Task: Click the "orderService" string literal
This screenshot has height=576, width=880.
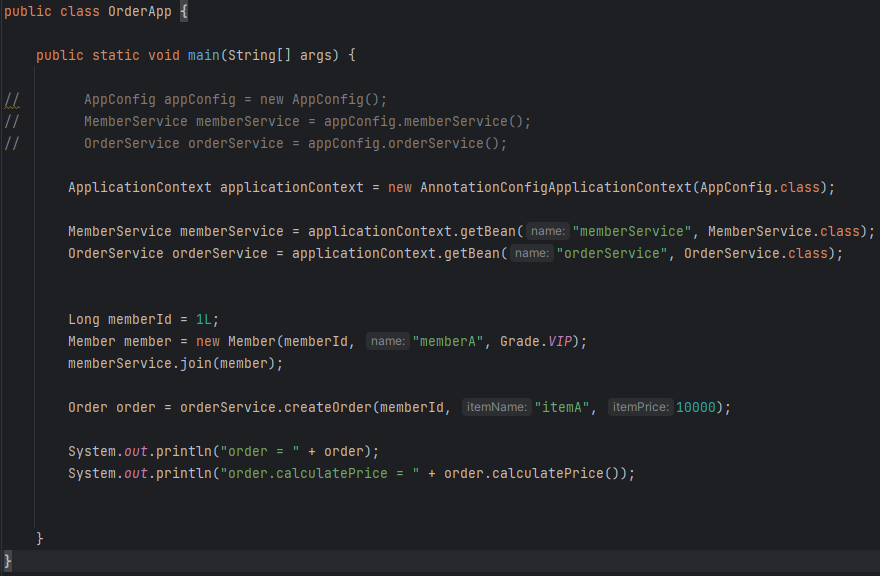Action: [x=612, y=253]
